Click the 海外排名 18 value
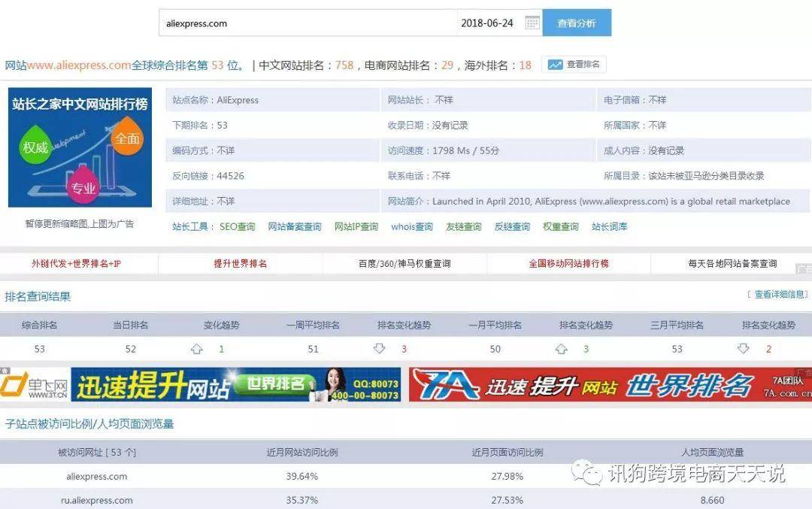812x509 pixels. click(x=525, y=65)
